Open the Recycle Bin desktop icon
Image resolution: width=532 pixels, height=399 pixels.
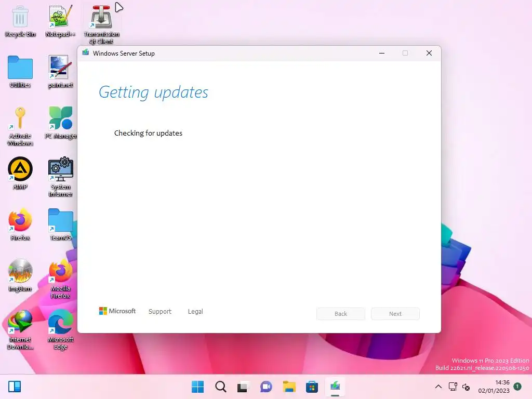(20, 21)
